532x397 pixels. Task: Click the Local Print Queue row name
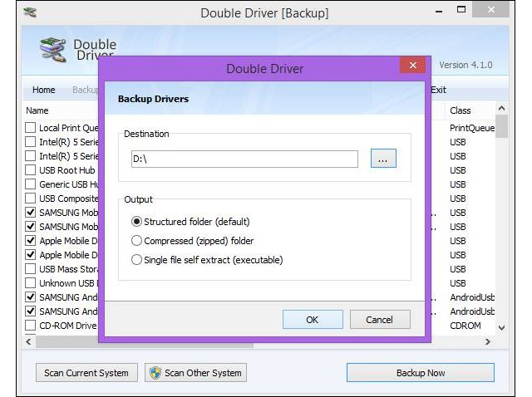[x=69, y=128]
